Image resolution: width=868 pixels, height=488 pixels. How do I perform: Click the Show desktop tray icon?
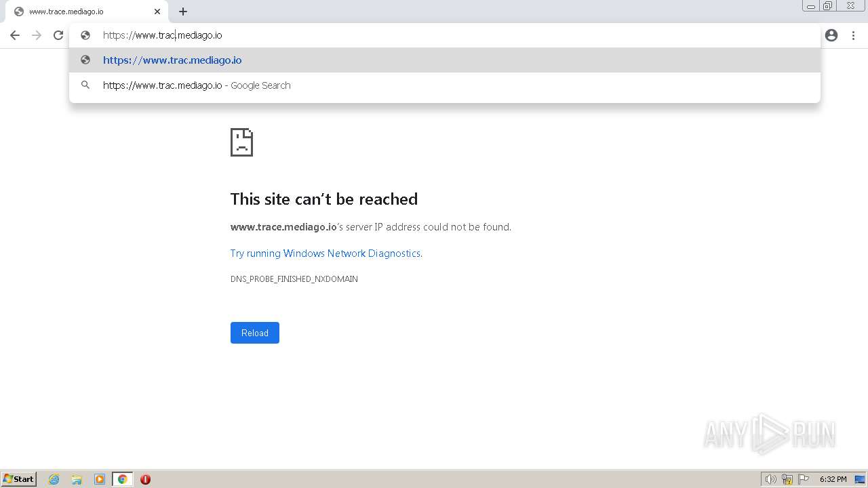tap(860, 479)
